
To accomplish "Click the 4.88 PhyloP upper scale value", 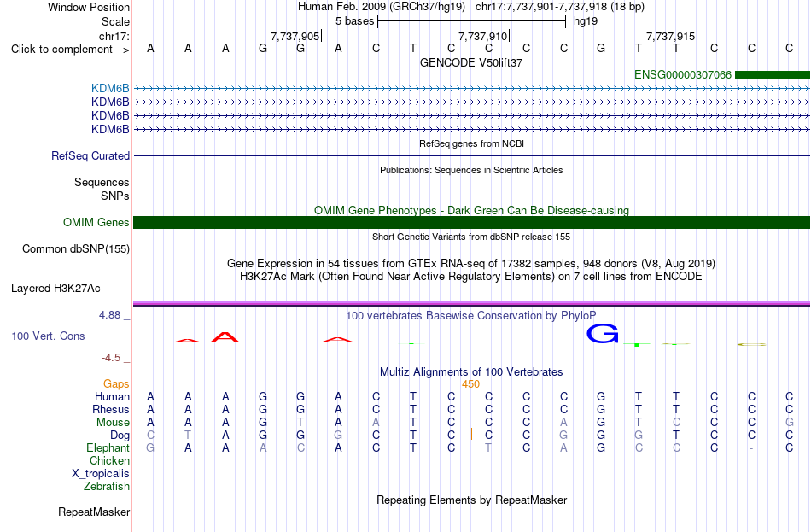I will click(x=109, y=315).
